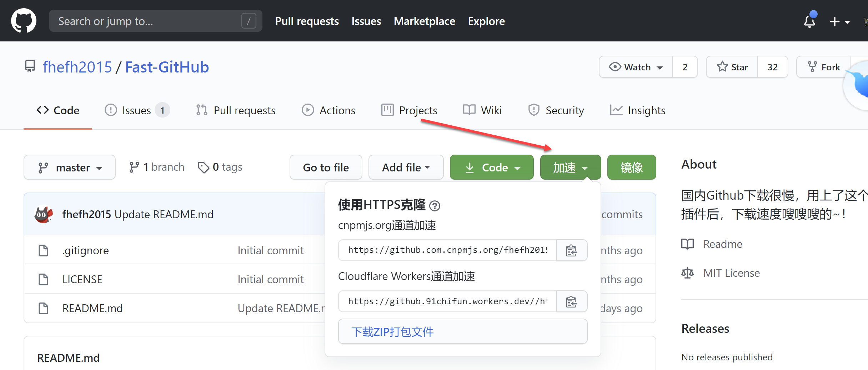
Task: Click the tag icon next to 0 tags
Action: tap(204, 167)
